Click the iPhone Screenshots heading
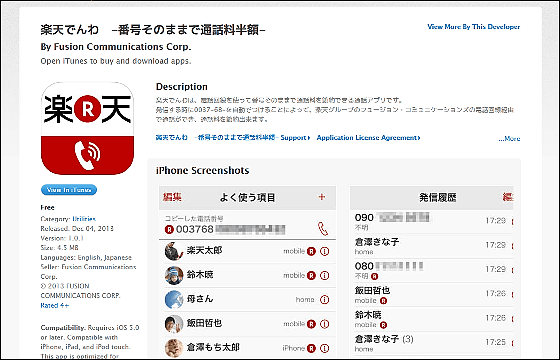 (x=202, y=170)
